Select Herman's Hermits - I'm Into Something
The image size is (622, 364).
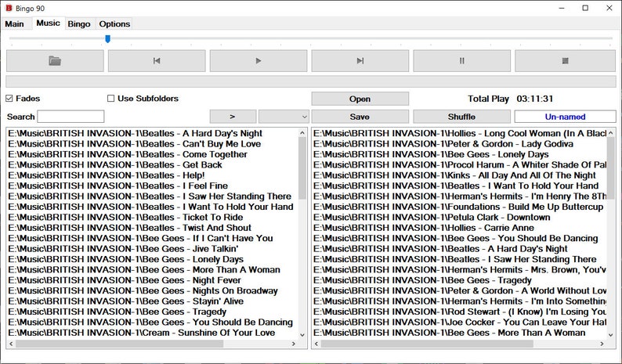460,301
